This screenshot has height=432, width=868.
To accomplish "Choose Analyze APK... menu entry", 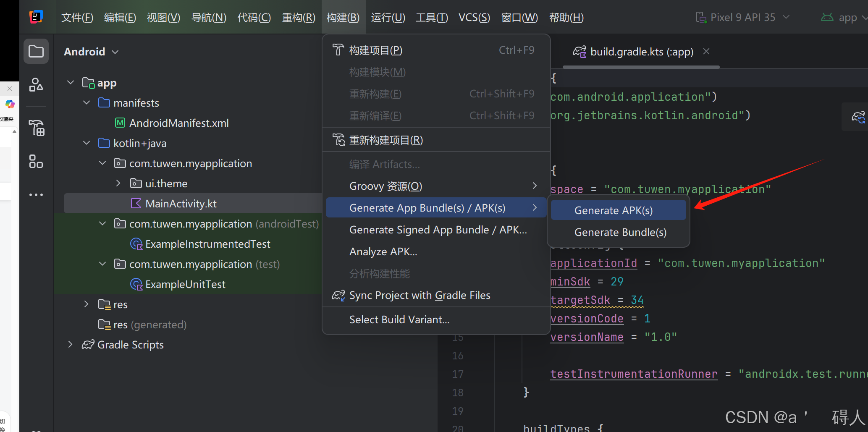I will 436,251.
